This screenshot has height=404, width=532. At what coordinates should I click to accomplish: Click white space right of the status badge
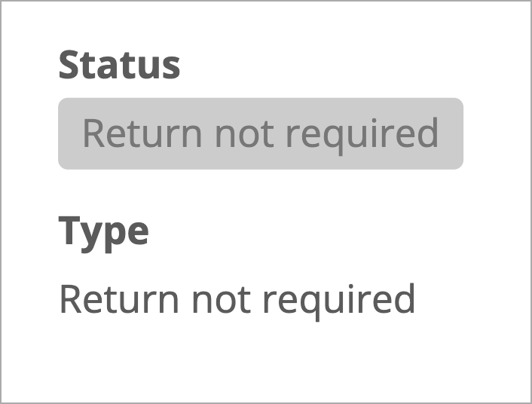(x=496, y=133)
